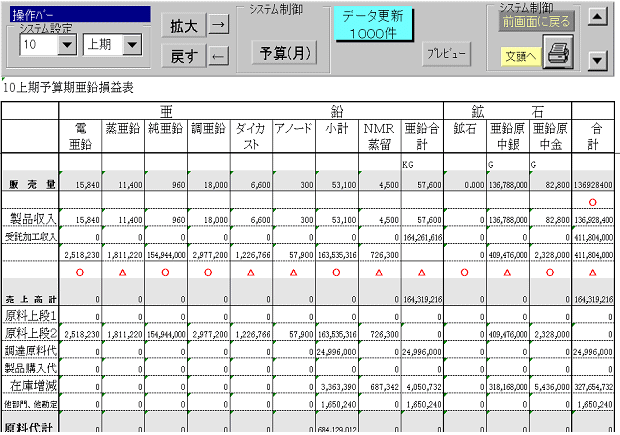Click the NMR蒸留 column header

pos(379,136)
